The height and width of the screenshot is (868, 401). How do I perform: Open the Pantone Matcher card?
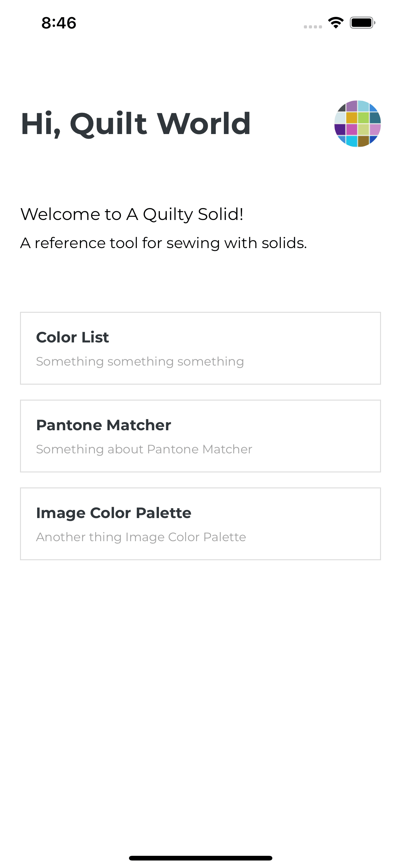[x=200, y=436]
